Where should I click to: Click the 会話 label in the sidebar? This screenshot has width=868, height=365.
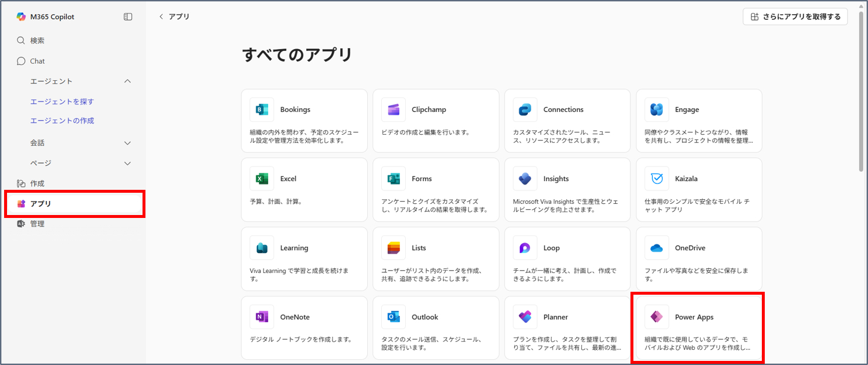pyautogui.click(x=38, y=143)
